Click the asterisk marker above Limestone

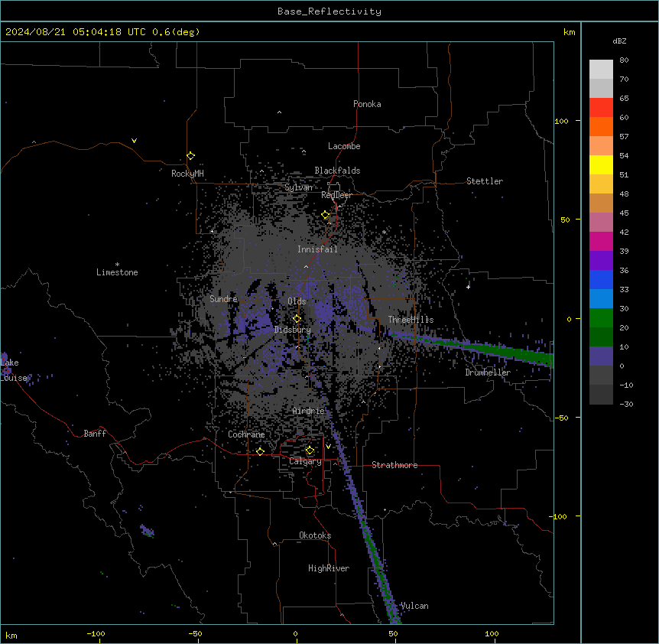pyautogui.click(x=117, y=265)
